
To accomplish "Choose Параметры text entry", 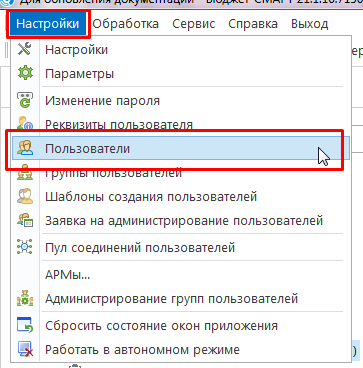I will coord(79,74).
